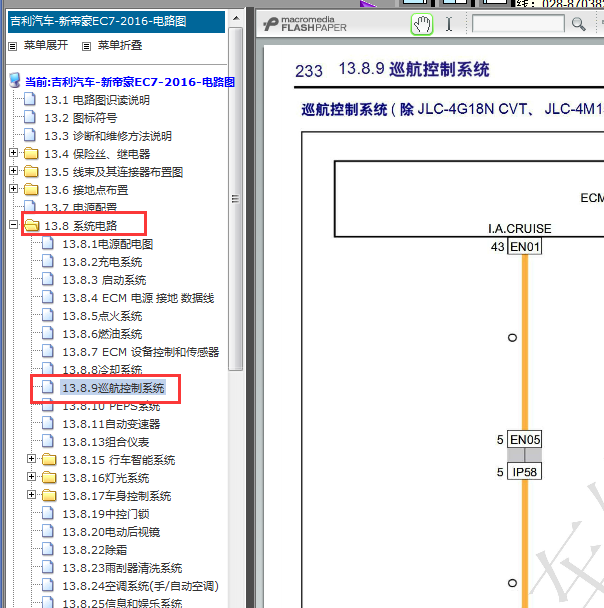The image size is (604, 608).
Task: Select the 13.8 系统电路 label
Action: pos(81,226)
